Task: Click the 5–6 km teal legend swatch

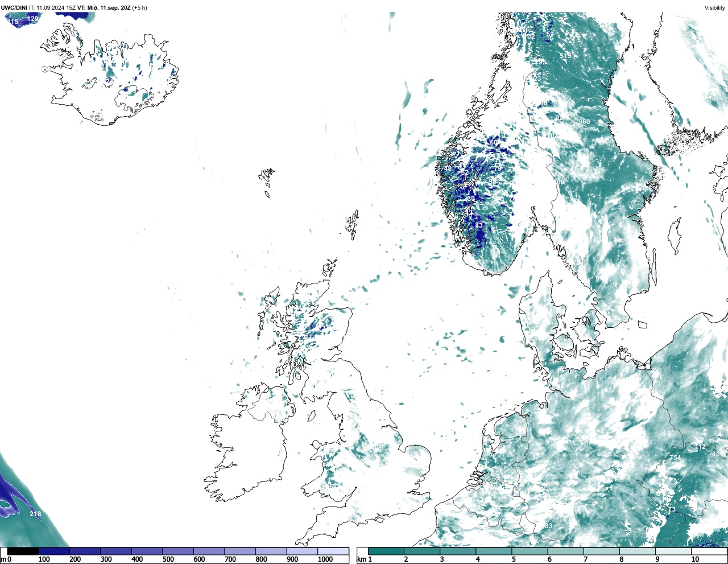Action: 530,551
